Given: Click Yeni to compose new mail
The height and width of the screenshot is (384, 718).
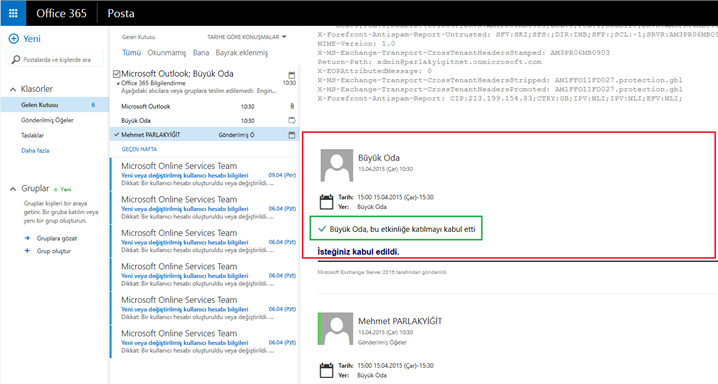Looking at the screenshot, I should click(x=32, y=39).
